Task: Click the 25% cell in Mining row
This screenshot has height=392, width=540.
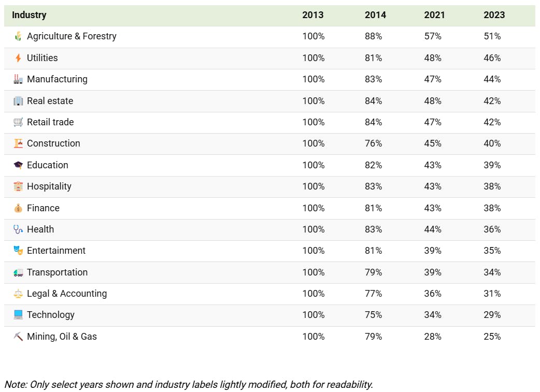Action: 492,336
